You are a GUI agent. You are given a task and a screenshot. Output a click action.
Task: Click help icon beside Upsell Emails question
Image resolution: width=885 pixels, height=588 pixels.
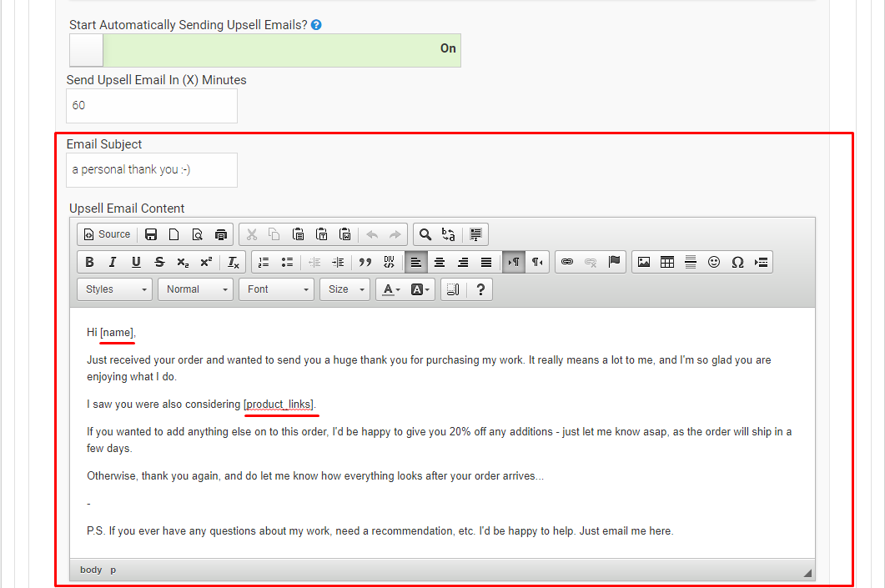click(316, 25)
